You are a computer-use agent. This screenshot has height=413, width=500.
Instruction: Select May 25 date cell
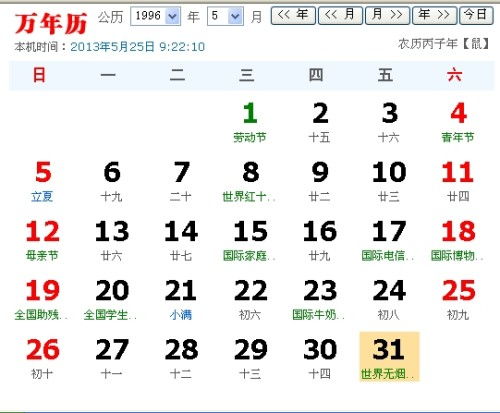click(x=458, y=300)
